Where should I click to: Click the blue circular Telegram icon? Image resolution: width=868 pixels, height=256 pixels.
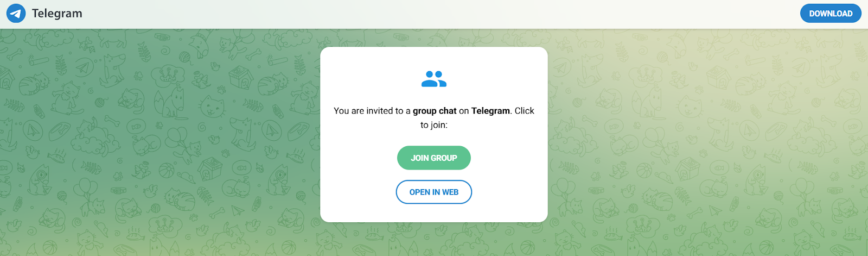pos(16,13)
